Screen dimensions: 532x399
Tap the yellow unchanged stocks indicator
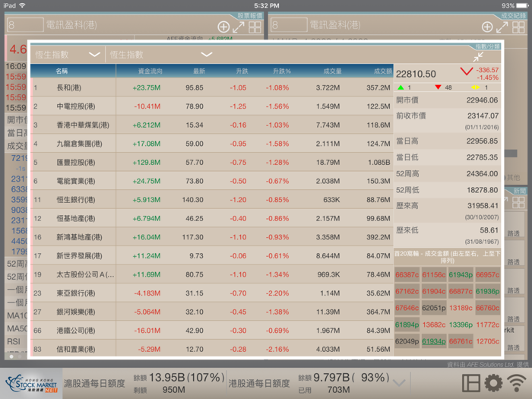pyautogui.click(x=475, y=87)
